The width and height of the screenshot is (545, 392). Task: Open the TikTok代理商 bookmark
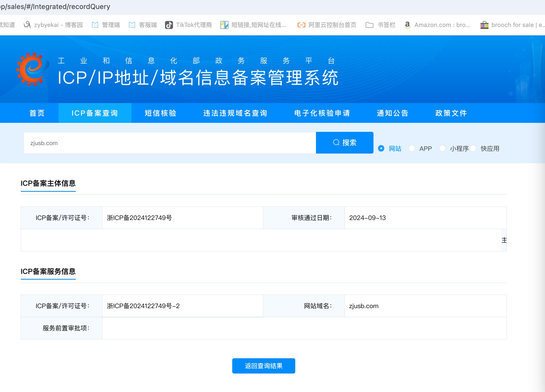point(188,25)
